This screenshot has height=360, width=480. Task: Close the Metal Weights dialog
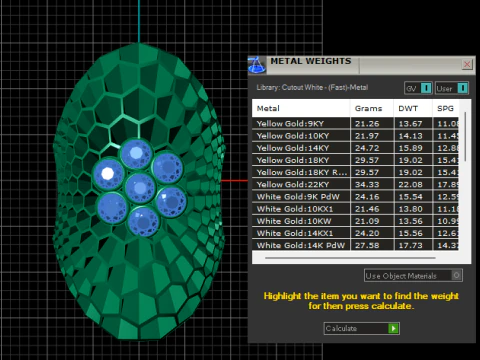coord(467,64)
